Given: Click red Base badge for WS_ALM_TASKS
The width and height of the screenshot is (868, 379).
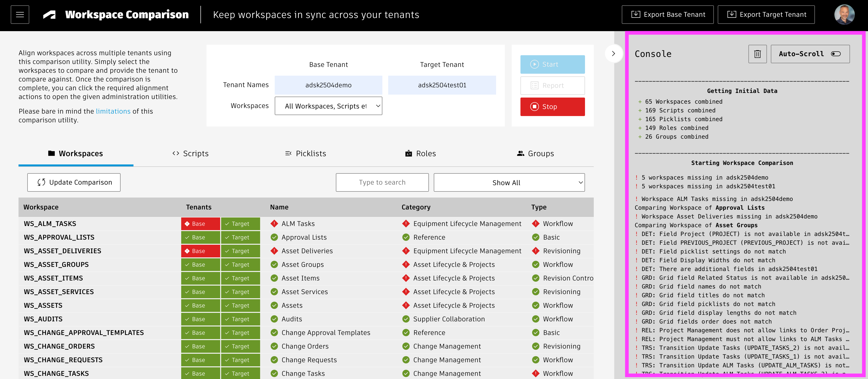Looking at the screenshot, I should (200, 224).
